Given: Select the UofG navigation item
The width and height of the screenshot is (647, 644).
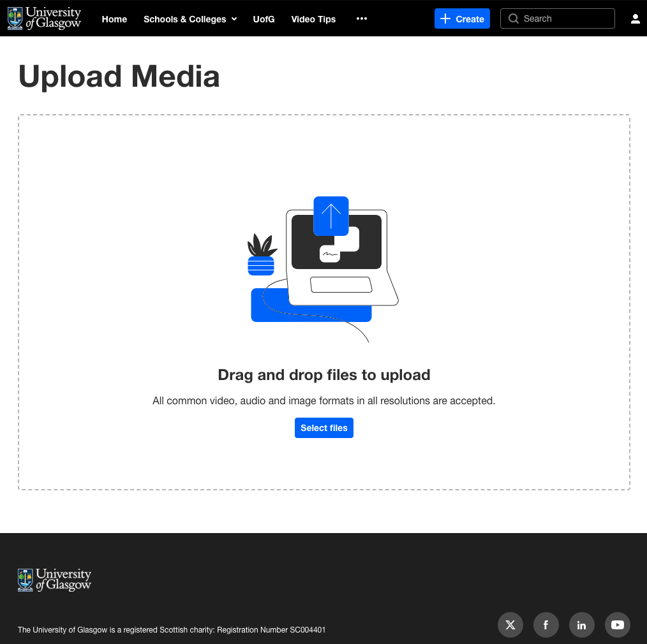Looking at the screenshot, I should click(x=264, y=19).
